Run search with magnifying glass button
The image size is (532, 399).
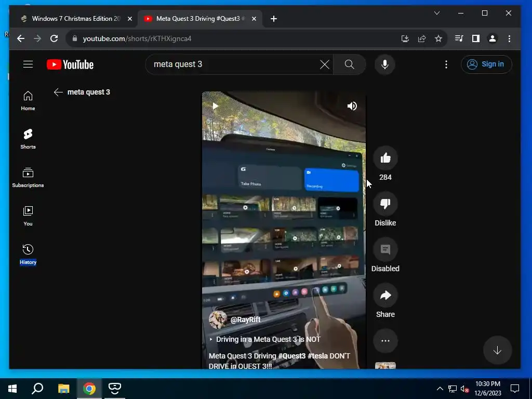pos(350,64)
